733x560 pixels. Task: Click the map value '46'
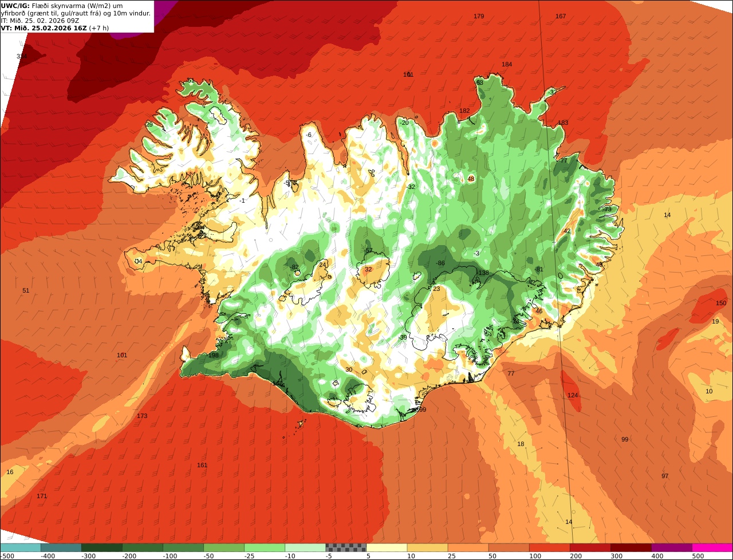538,311
